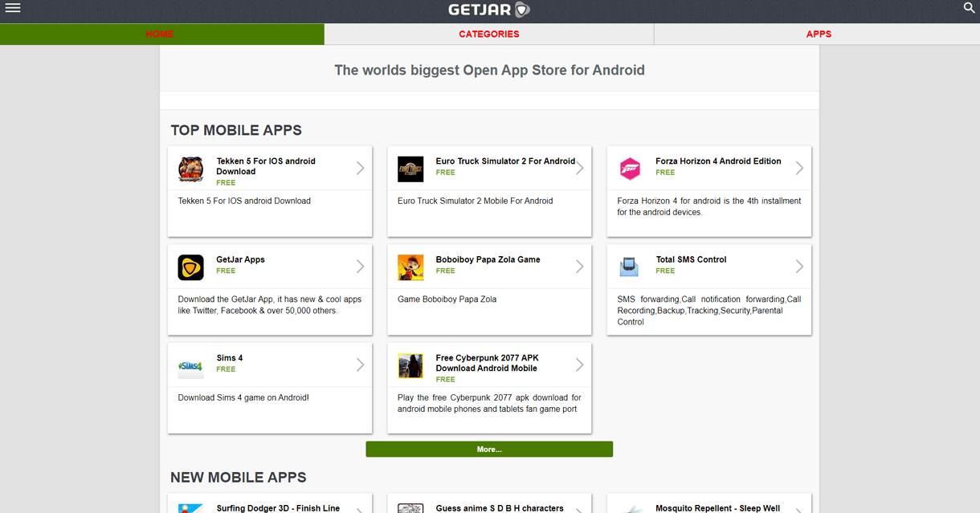Click the SMS forwarding description text

(709, 311)
